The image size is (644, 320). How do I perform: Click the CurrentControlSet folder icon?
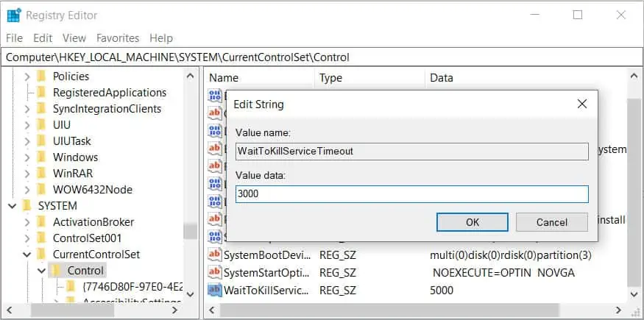point(41,255)
